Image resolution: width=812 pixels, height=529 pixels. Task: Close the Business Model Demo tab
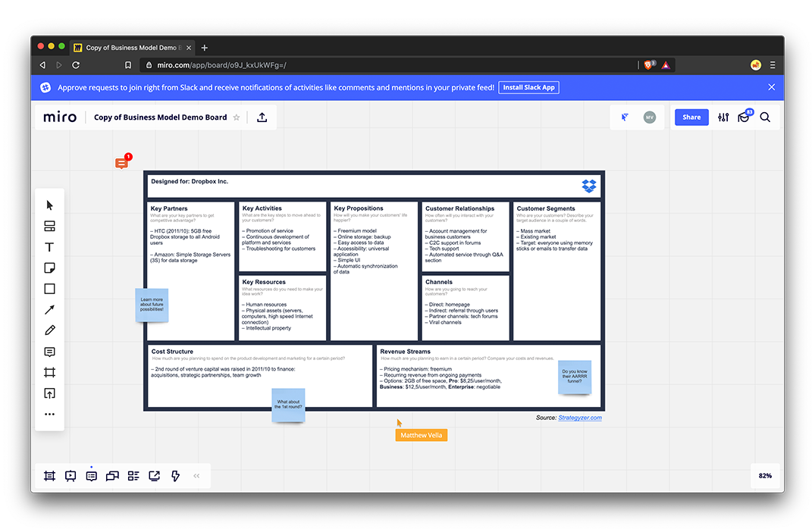[189, 48]
